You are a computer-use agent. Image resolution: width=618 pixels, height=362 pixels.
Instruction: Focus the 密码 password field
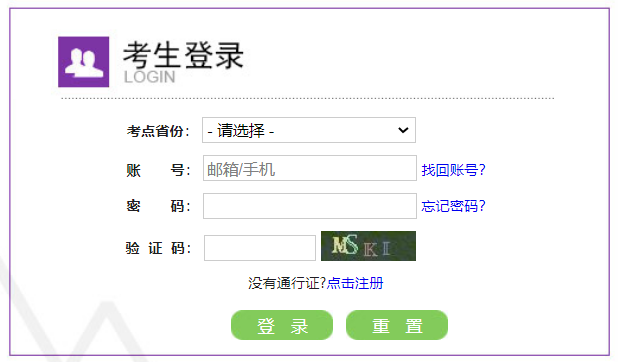[x=310, y=206]
